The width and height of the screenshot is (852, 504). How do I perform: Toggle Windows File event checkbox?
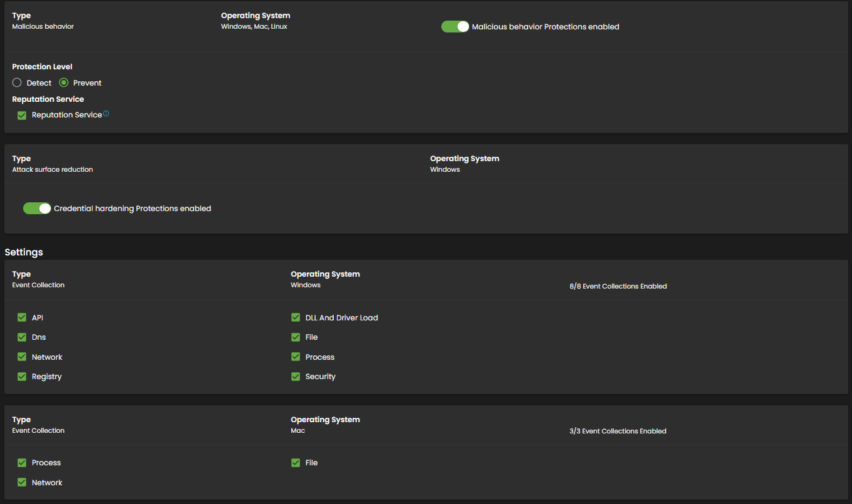[x=296, y=337]
